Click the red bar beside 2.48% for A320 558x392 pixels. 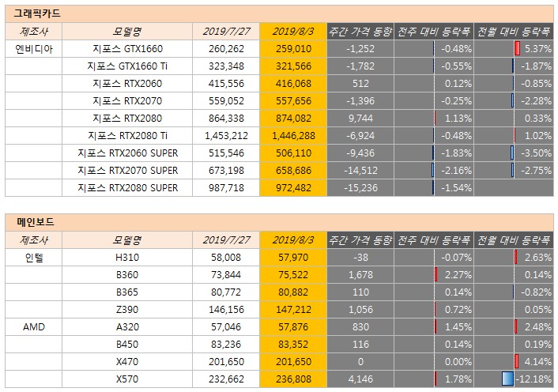click(x=515, y=326)
